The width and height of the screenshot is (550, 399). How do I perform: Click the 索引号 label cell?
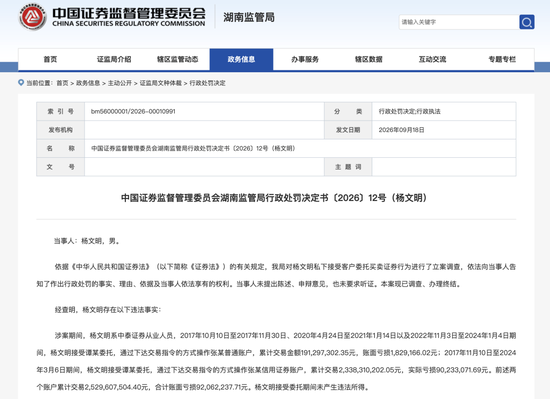[61, 111]
